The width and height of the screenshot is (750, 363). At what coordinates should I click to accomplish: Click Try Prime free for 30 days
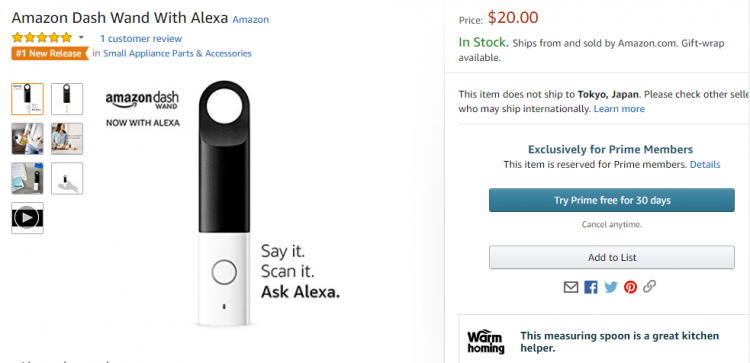[612, 200]
